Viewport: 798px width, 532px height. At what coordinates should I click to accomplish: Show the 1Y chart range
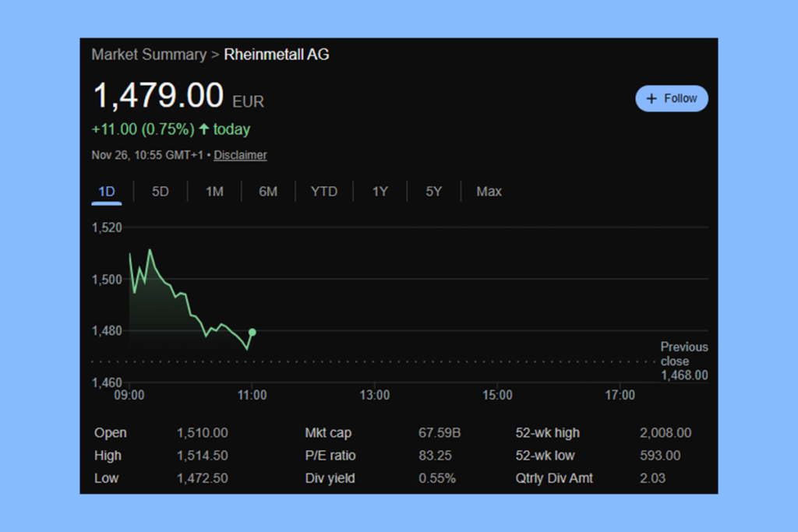[x=380, y=191]
